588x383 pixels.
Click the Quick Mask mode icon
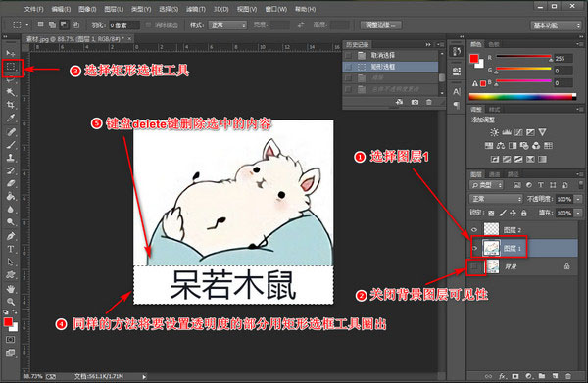[11, 340]
